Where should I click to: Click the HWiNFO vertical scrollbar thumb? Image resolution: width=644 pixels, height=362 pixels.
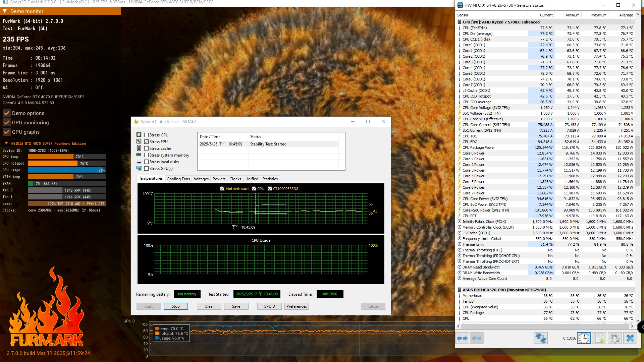tap(638, 161)
